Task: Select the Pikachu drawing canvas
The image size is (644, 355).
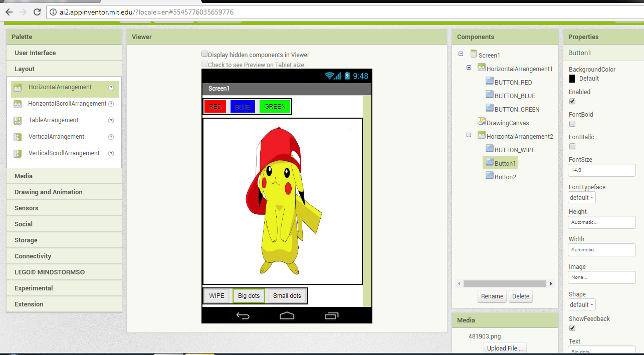Action: tap(283, 201)
